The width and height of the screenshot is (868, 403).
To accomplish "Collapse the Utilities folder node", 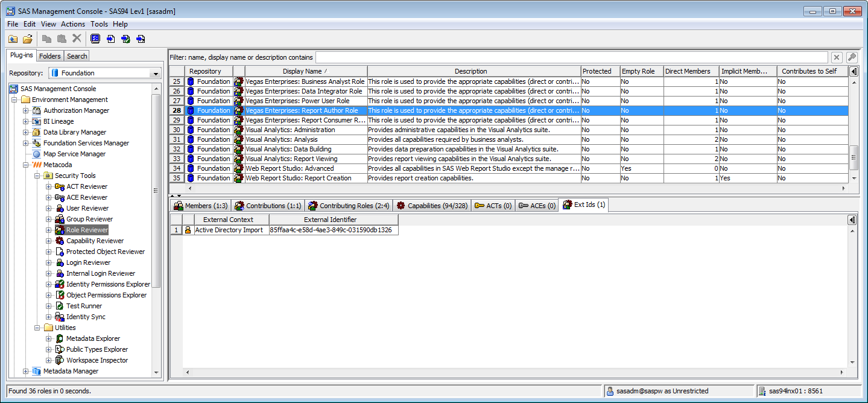I will 37,328.
